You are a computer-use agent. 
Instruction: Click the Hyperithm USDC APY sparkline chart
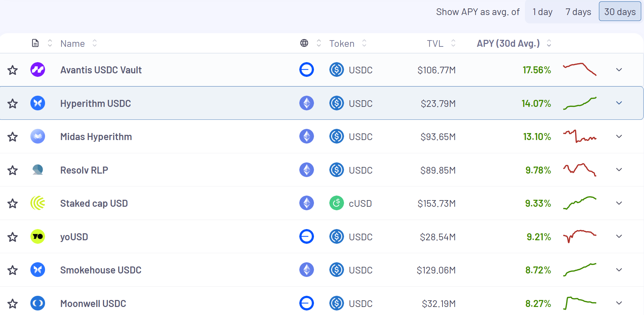click(580, 103)
